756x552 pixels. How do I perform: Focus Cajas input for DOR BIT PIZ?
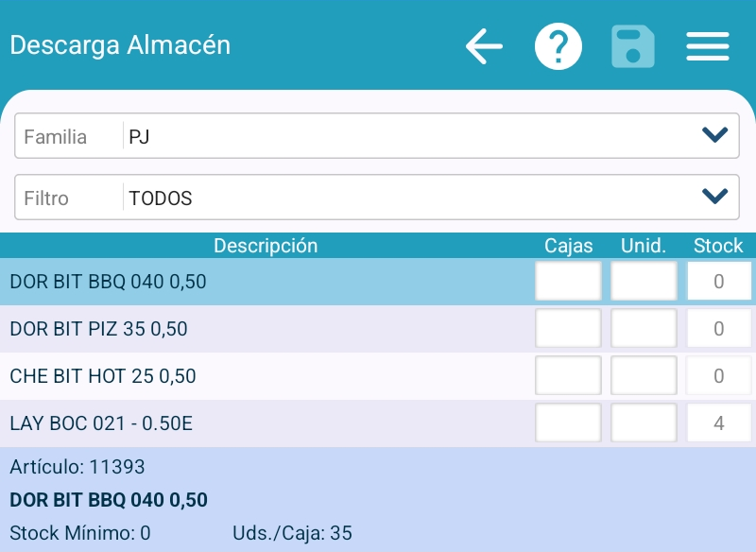(568, 329)
